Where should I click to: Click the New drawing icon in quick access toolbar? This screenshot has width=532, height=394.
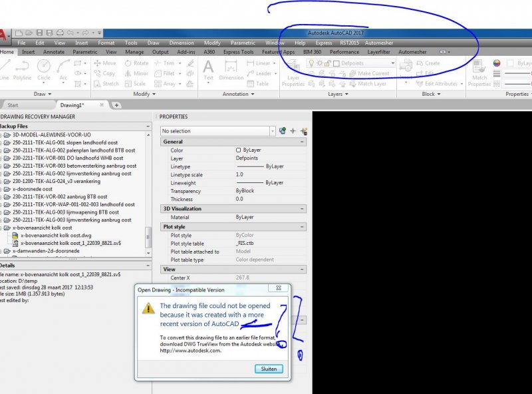[19, 33]
